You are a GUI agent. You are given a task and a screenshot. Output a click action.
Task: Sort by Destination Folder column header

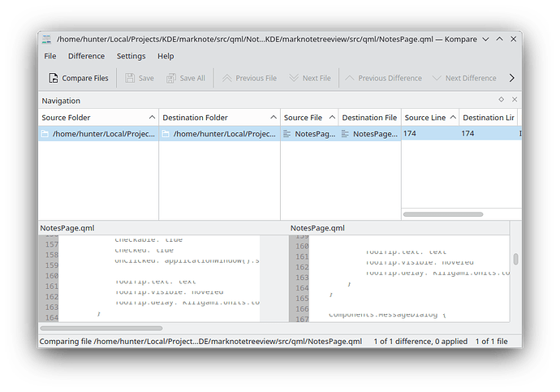tap(220, 118)
